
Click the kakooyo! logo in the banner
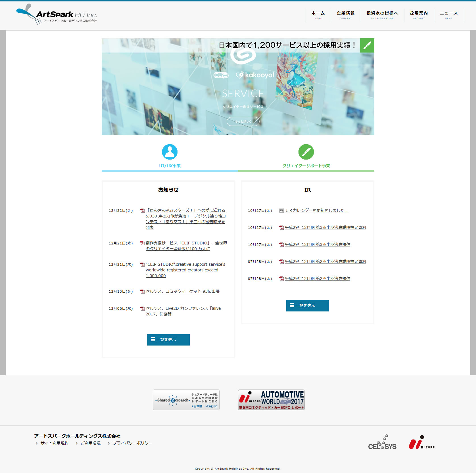coord(255,75)
